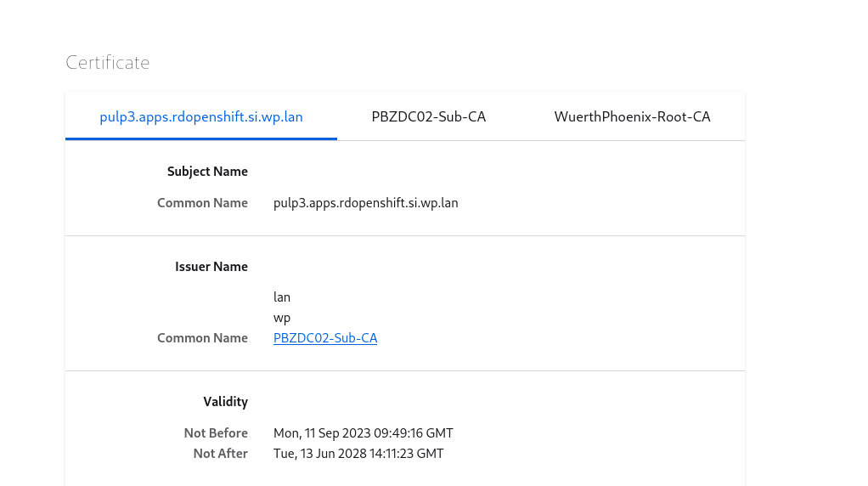Follow the PBZDC02-Sub-CA issuer link
The height and width of the screenshot is (486, 868).
(x=325, y=337)
